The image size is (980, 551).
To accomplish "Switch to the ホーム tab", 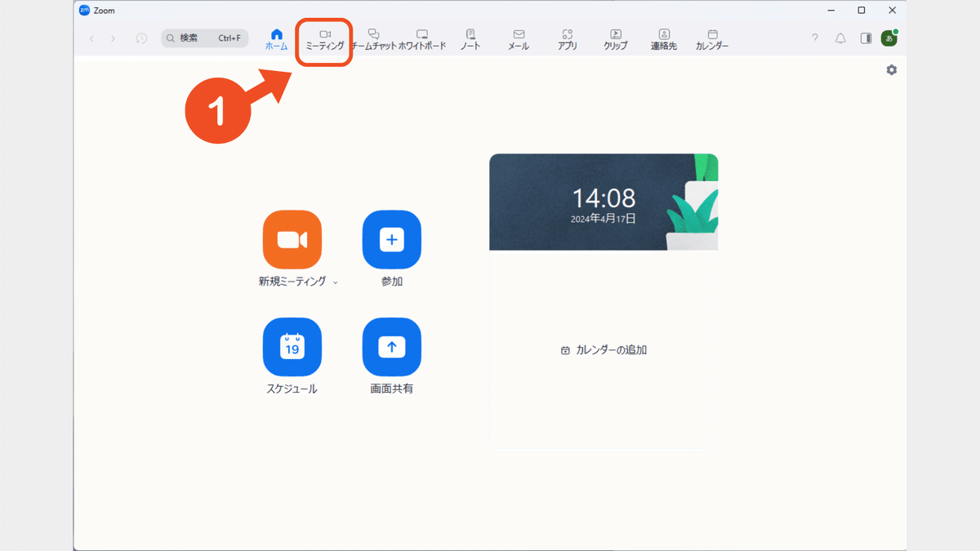I will tap(276, 40).
